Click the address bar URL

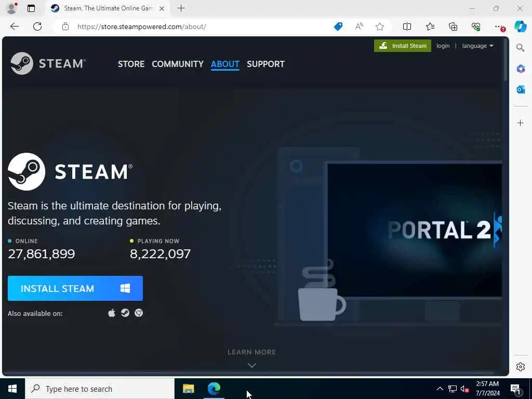(141, 26)
